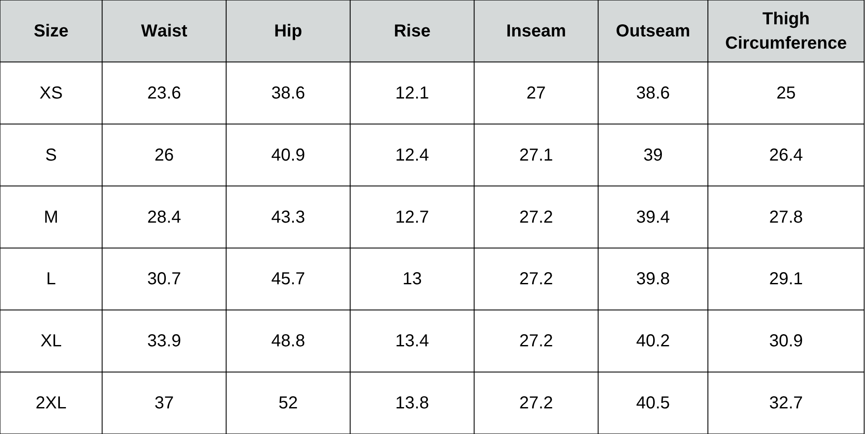The width and height of the screenshot is (868, 434).
Task: Click the Hip header cell
Action: [288, 31]
